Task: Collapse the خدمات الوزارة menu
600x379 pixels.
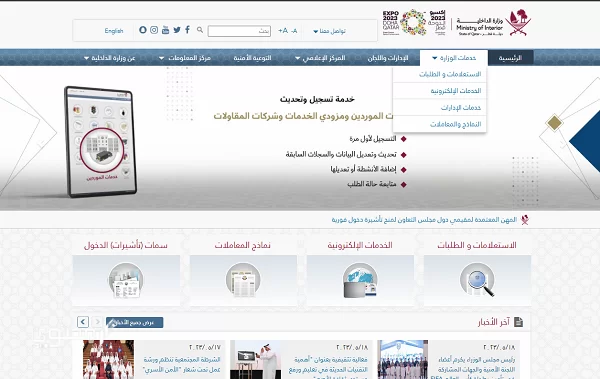Action: 454,58
